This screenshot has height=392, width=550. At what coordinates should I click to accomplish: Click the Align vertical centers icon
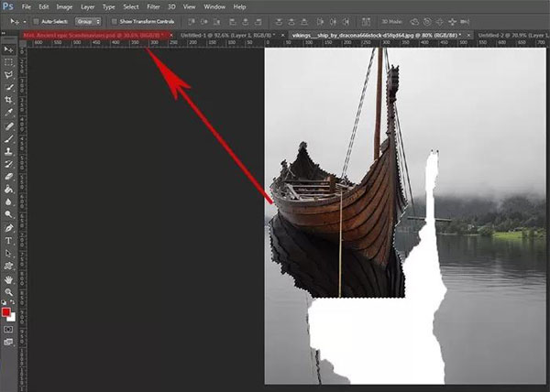[204, 22]
